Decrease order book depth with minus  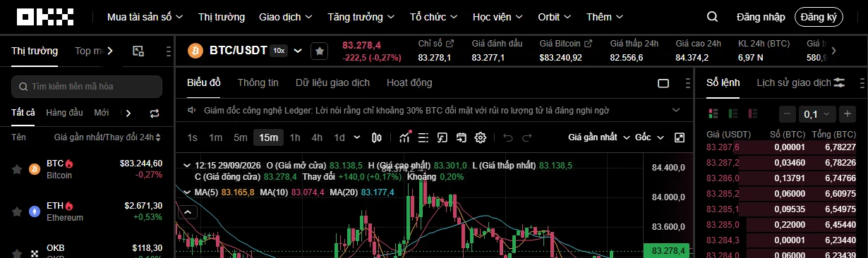point(788,113)
